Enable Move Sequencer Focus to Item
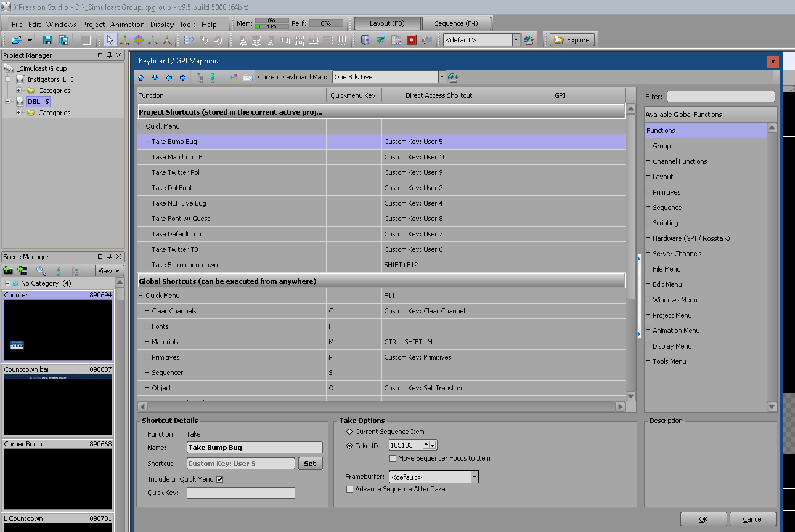Screen dimensions: 795x532 [x=393, y=458]
